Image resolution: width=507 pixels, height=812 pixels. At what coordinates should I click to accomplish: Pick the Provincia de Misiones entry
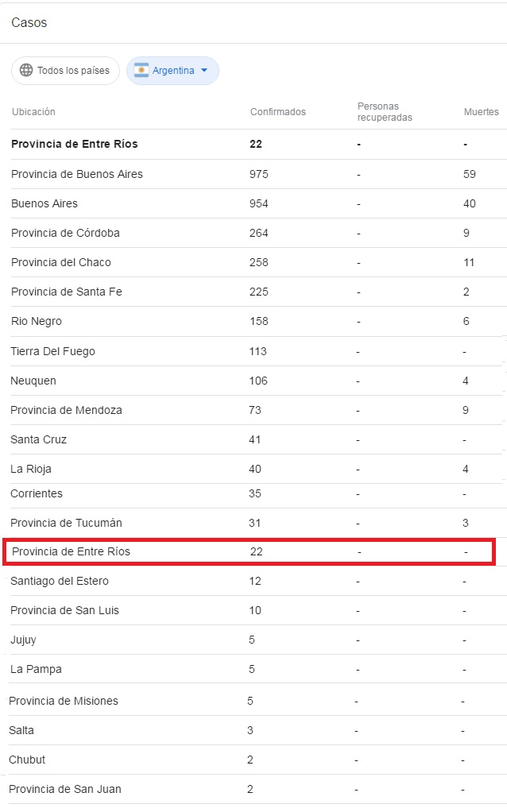(x=64, y=701)
